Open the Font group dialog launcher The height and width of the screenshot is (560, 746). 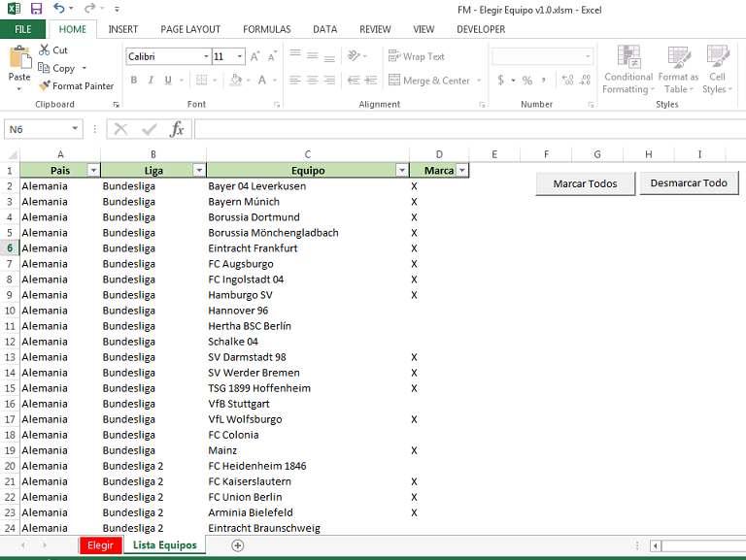point(277,104)
